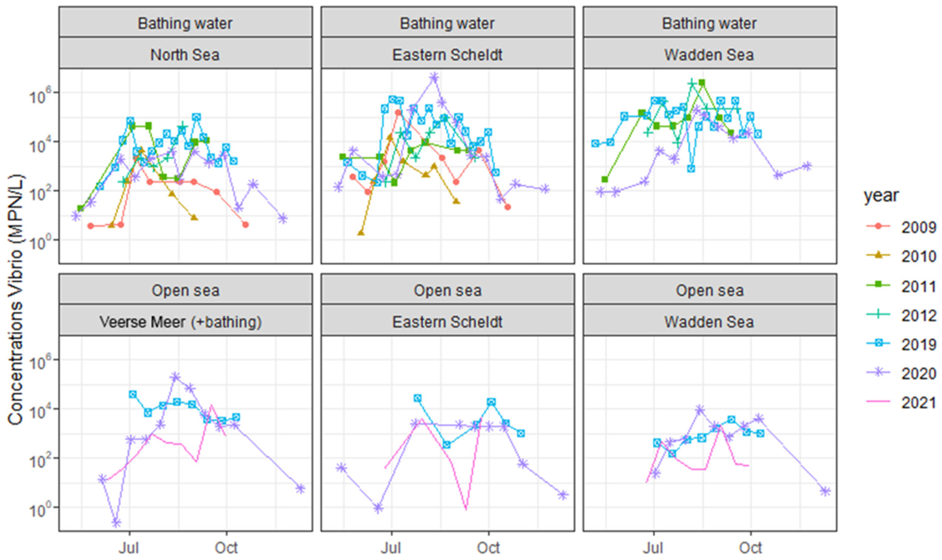Viewport: 942px width, 560px height.
Task: Click the Bathing water strip above North Sea
Action: [185, 23]
